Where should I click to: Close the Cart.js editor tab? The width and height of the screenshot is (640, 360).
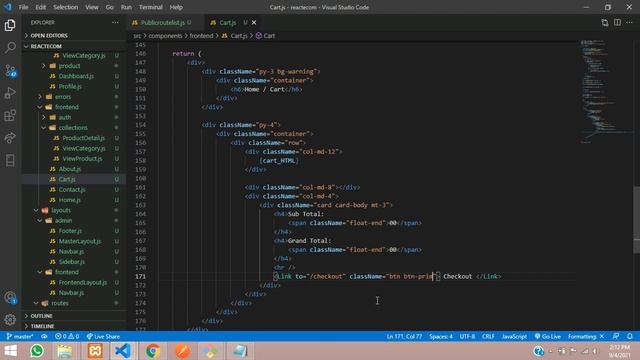254,22
